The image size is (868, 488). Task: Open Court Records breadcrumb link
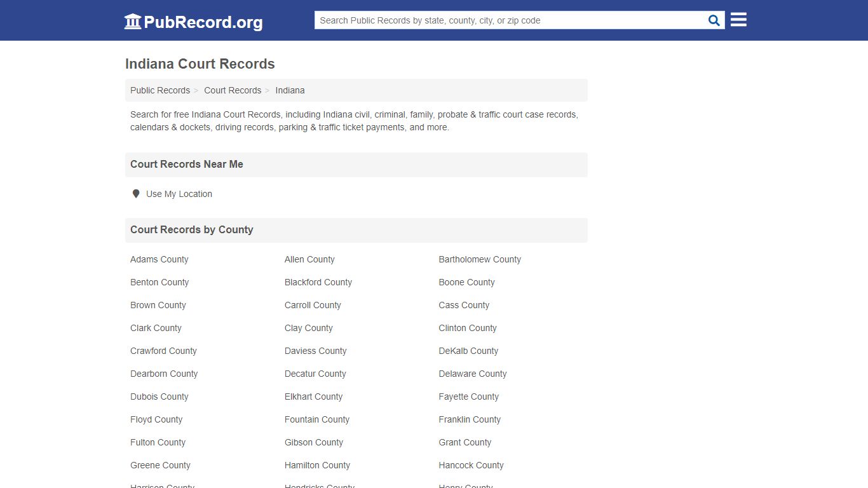pyautogui.click(x=233, y=90)
